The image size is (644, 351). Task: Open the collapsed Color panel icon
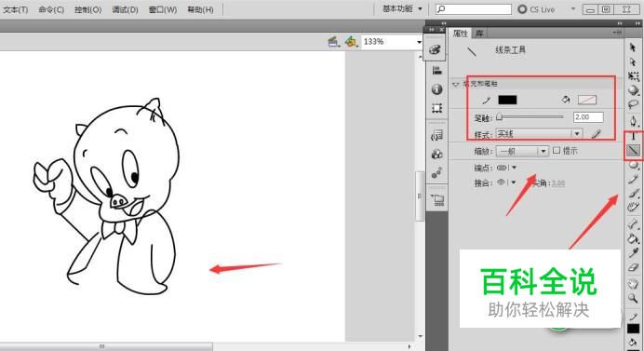436,49
